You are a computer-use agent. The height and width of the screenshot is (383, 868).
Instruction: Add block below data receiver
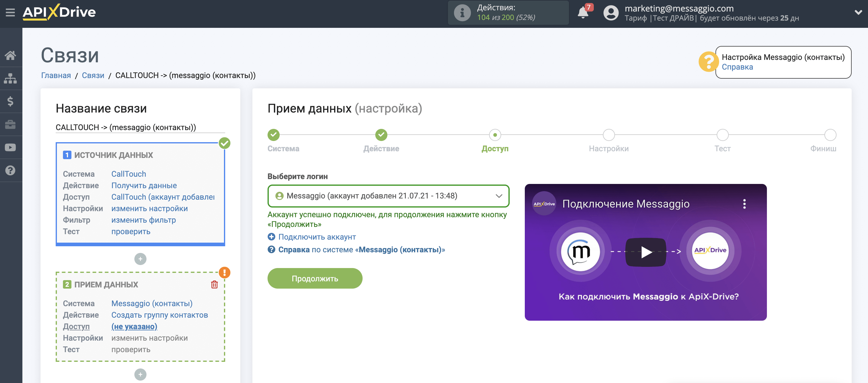[x=140, y=375]
